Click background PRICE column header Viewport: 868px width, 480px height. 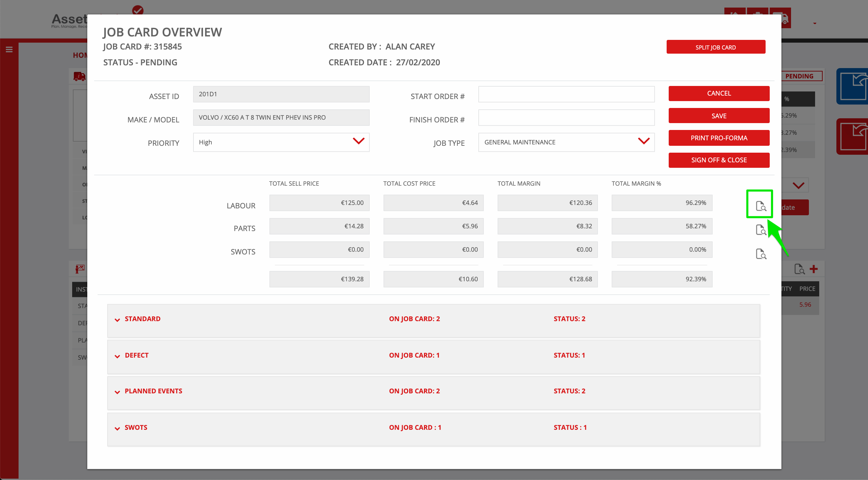click(x=807, y=289)
